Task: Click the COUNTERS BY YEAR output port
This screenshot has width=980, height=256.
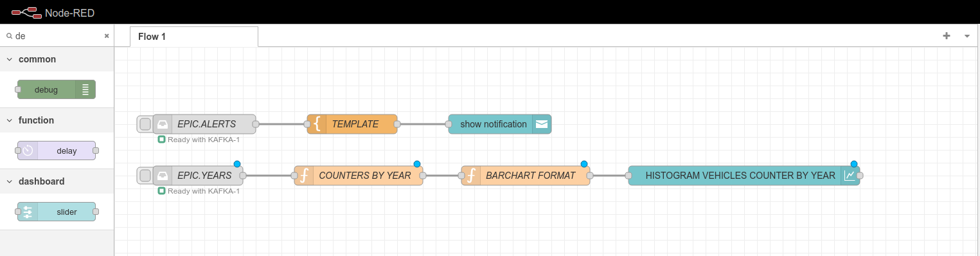Action: (x=423, y=175)
